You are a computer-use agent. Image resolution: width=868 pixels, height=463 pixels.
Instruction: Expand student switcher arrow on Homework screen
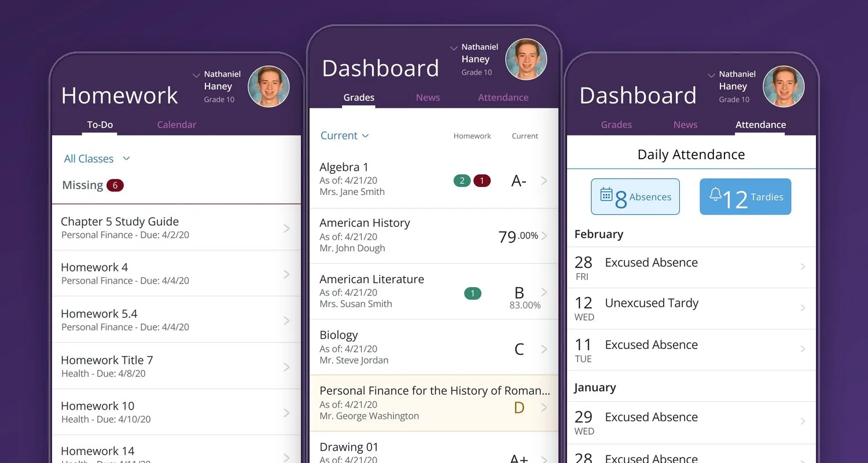point(196,75)
